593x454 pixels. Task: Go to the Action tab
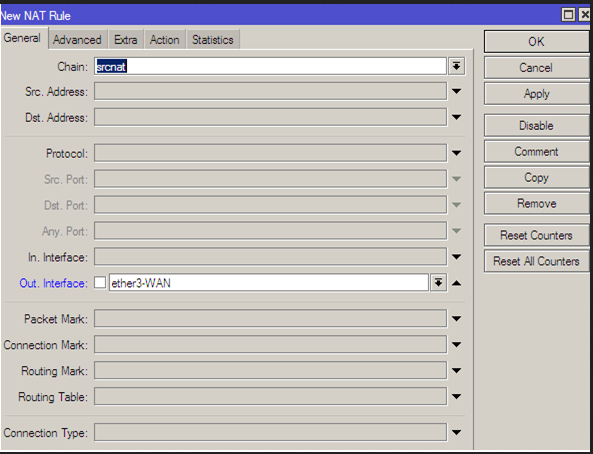pyautogui.click(x=165, y=40)
